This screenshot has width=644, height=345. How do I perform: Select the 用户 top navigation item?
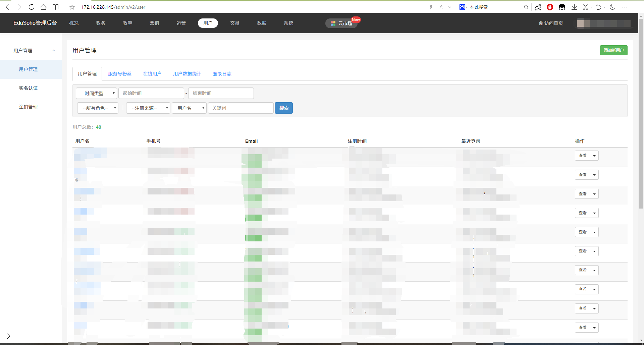(208, 23)
